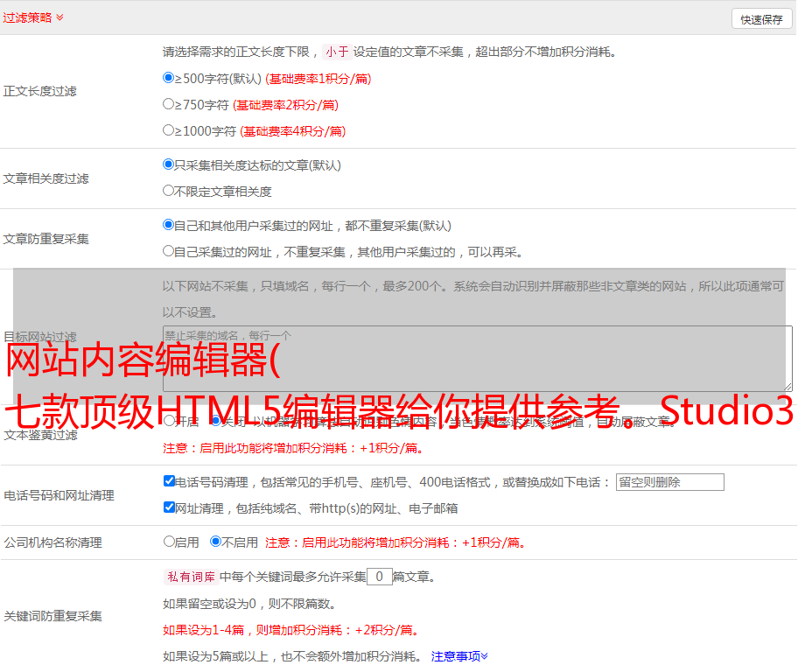Select ≥750字符 length option
Screen dimensions: 798x672
pos(169,104)
